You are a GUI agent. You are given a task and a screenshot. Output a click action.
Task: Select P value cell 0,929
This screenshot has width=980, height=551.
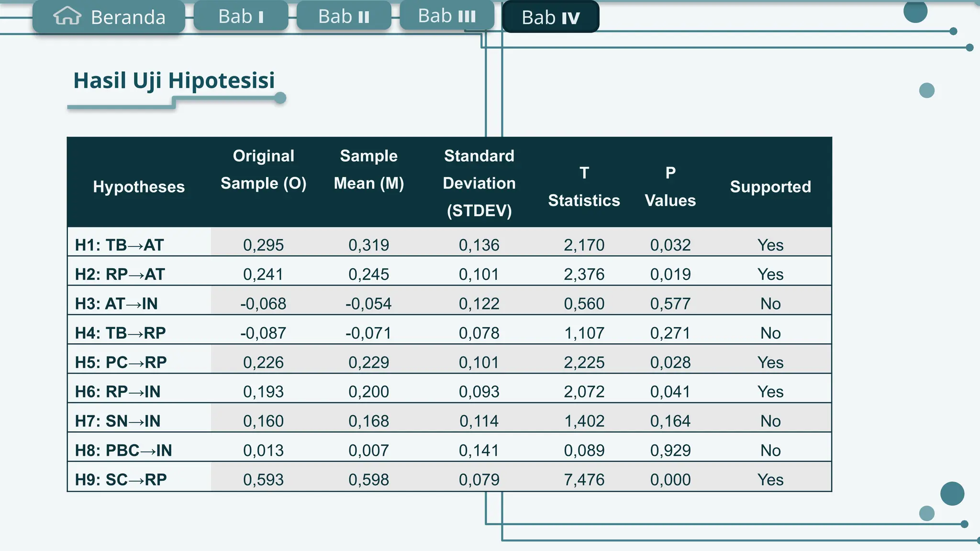click(670, 451)
